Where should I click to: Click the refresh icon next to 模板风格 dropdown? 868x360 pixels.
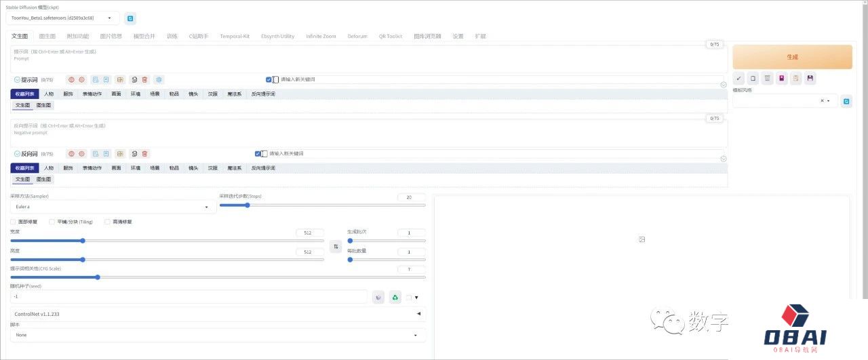click(846, 101)
